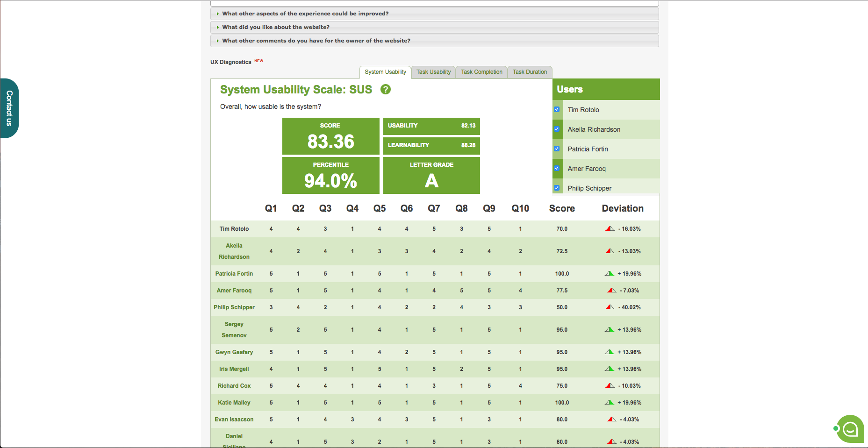868x448 pixels.
Task: Click the green triangle next to Iris Mergell
Action: pyautogui.click(x=610, y=369)
